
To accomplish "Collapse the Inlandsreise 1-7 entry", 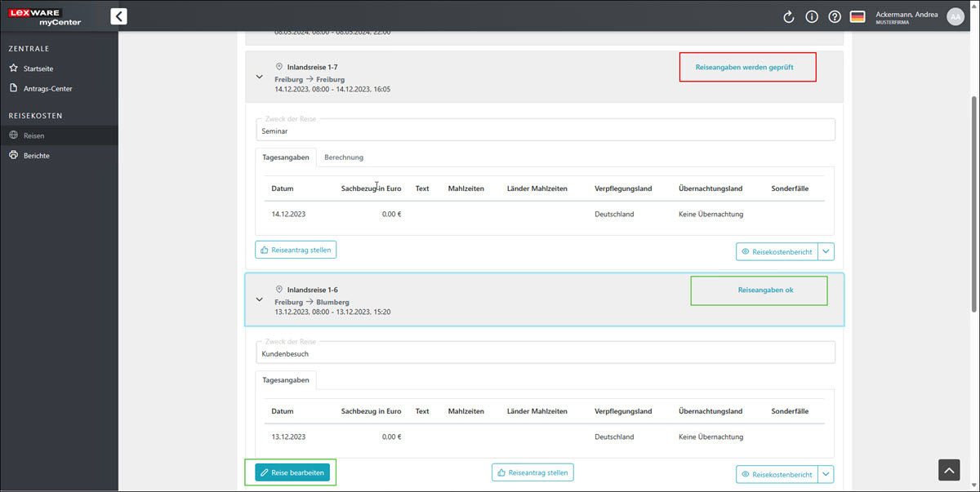I will 260,77.
